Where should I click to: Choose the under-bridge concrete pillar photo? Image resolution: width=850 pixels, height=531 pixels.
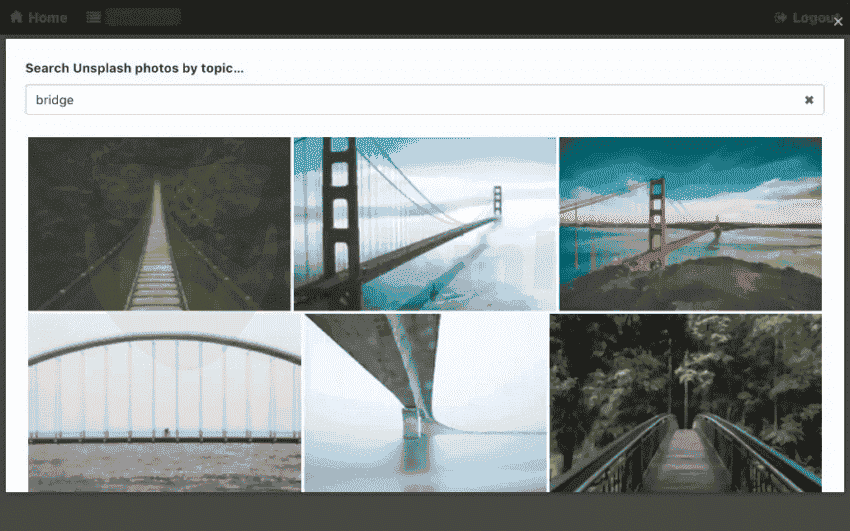click(425, 402)
